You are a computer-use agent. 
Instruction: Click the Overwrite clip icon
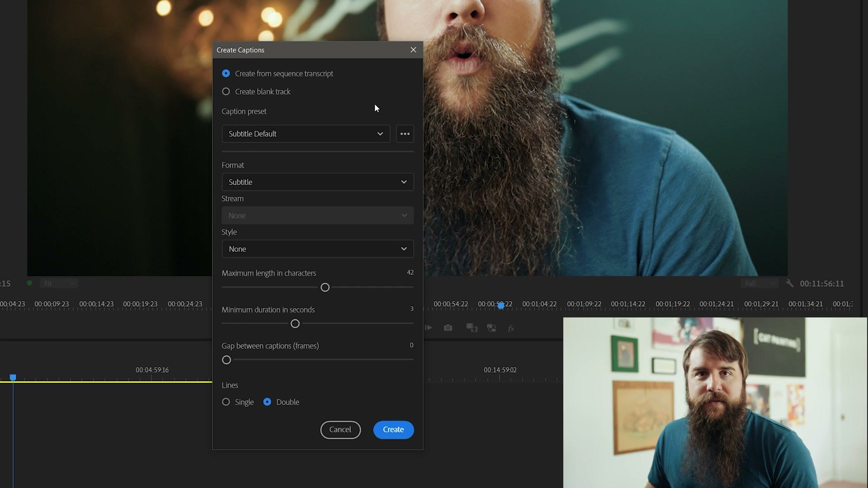click(x=491, y=328)
